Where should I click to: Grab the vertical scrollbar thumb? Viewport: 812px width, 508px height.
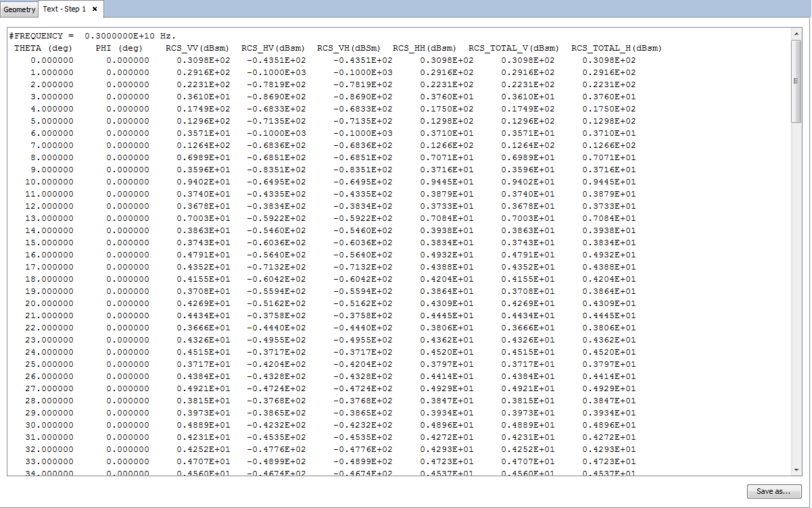pyautogui.click(x=796, y=81)
